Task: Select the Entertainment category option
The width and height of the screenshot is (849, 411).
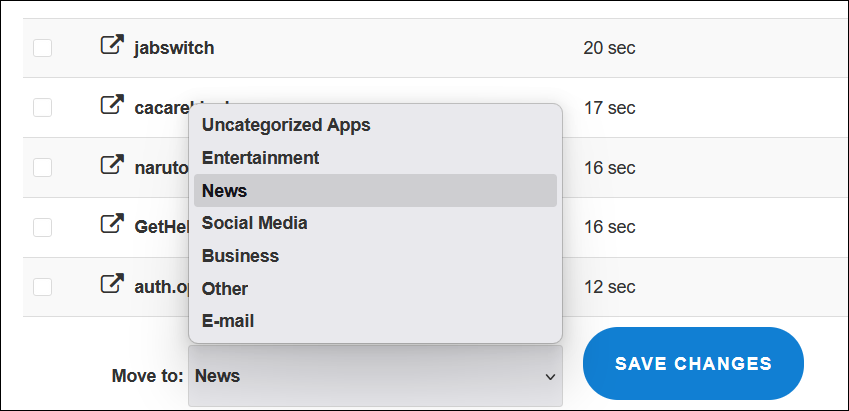Action: click(x=260, y=158)
